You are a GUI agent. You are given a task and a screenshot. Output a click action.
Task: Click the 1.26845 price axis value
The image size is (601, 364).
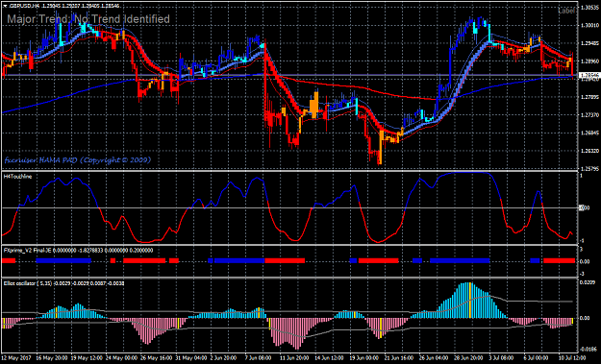pyautogui.click(x=589, y=133)
